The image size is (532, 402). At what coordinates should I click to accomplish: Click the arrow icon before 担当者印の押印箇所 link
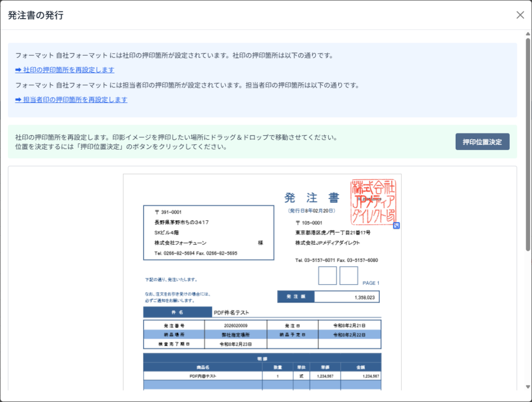click(x=18, y=100)
